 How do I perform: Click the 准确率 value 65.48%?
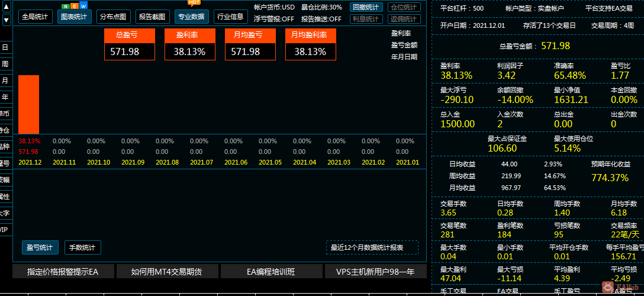pyautogui.click(x=569, y=76)
